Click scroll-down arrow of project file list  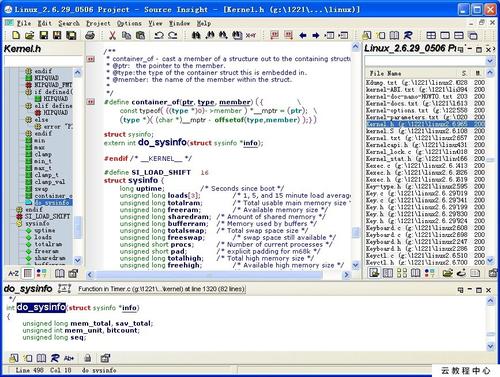pos(490,260)
